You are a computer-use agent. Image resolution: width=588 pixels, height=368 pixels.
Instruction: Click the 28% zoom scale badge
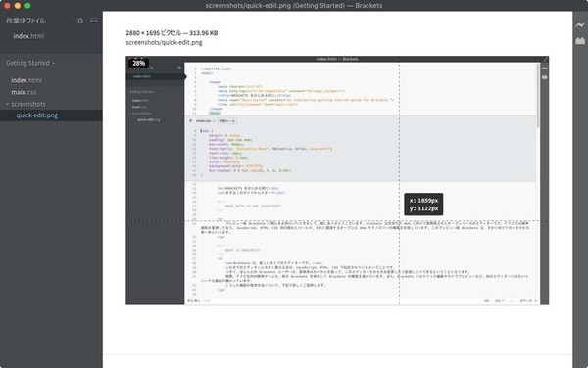point(138,63)
